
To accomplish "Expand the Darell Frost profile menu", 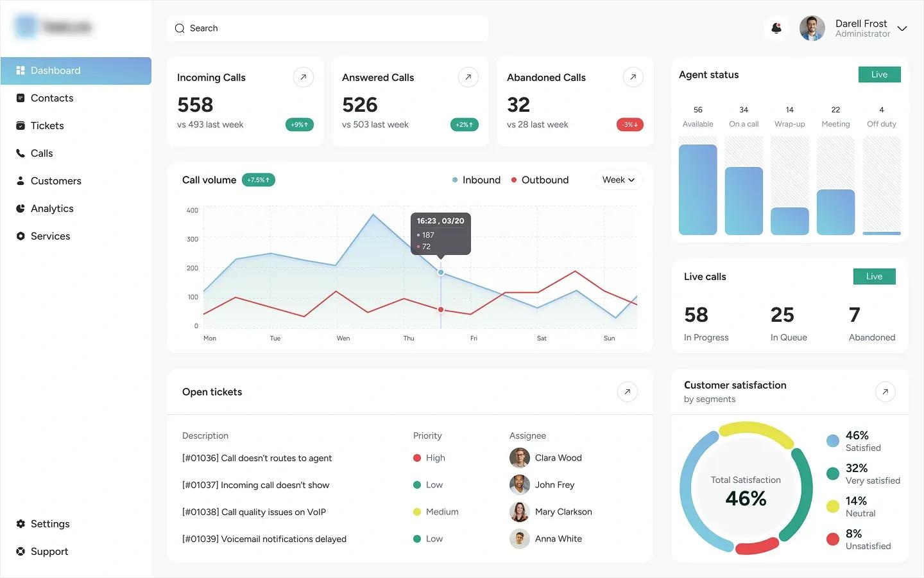I will pos(902,28).
